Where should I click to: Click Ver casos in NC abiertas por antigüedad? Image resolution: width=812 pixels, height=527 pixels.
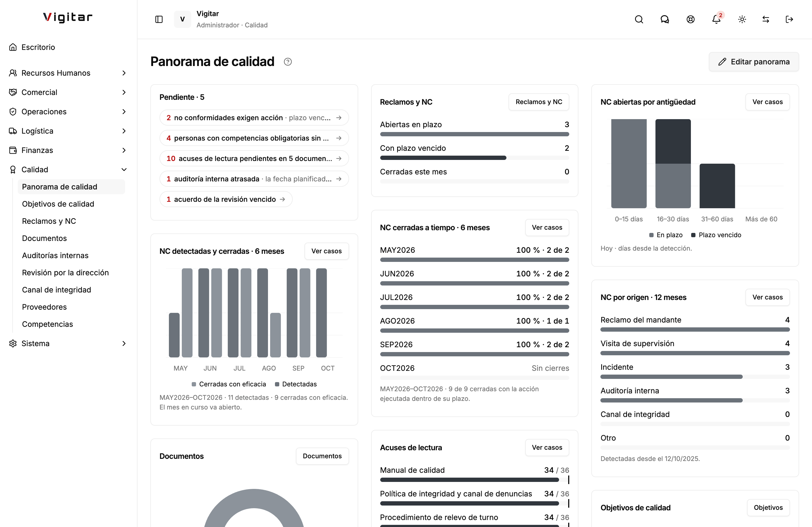click(x=767, y=102)
